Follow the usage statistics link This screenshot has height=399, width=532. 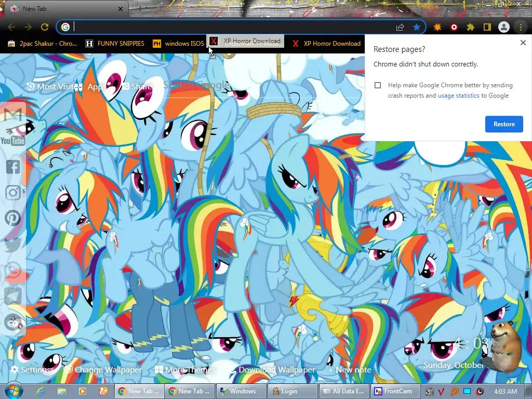coord(458,96)
